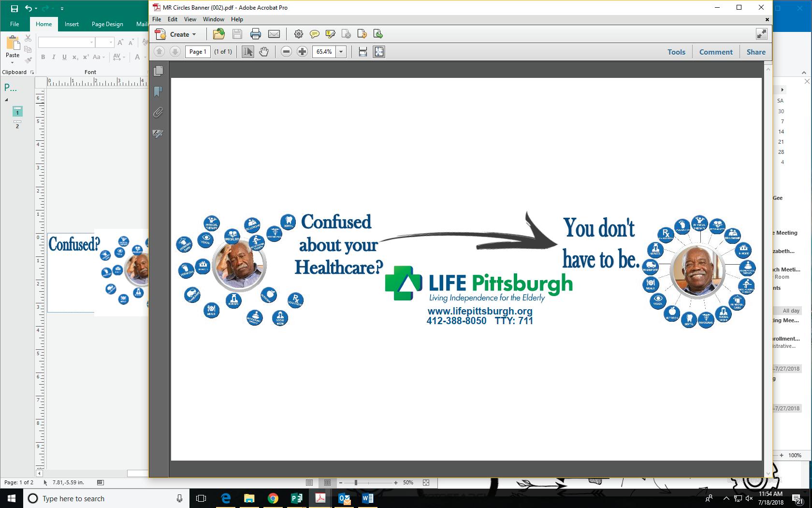Image resolution: width=812 pixels, height=508 pixels.
Task: Adjust the Publisher zoom slider
Action: (x=356, y=482)
